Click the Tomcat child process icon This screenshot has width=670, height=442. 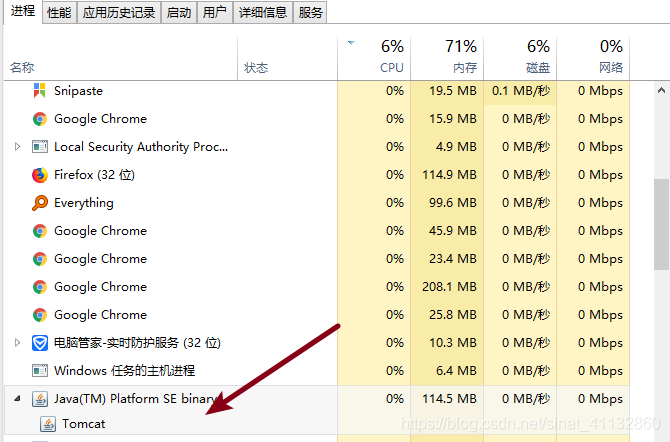[x=48, y=424]
